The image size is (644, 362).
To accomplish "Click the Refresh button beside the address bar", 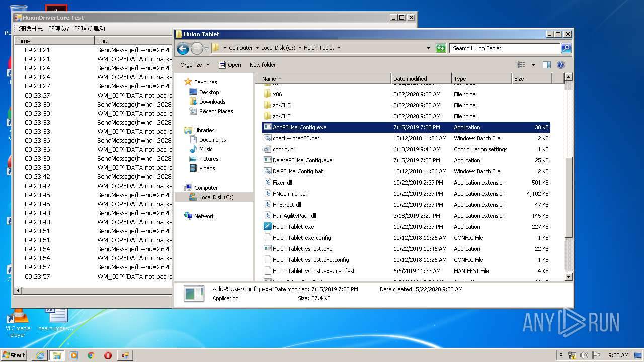I will click(x=441, y=48).
